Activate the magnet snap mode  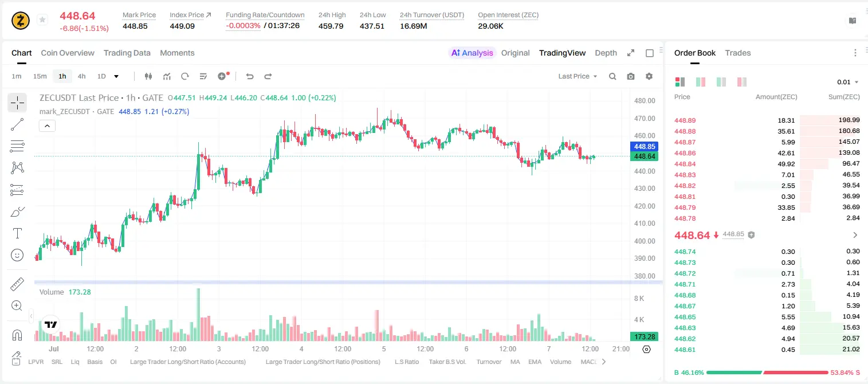tap(17, 335)
